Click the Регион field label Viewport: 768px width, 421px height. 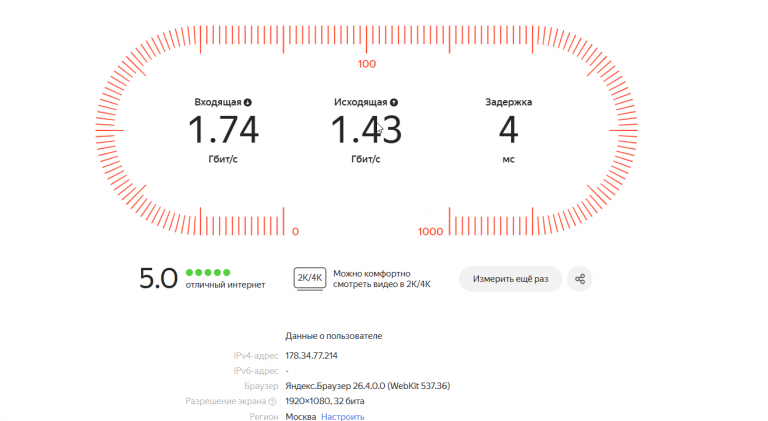pos(264,417)
